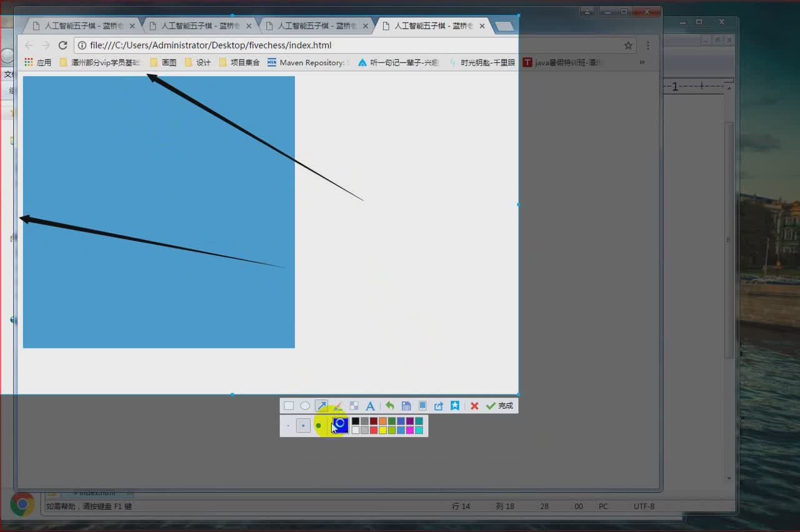Open the java暑假特训班 bookmark
Viewport: 800px width, 532px height.
[x=564, y=63]
